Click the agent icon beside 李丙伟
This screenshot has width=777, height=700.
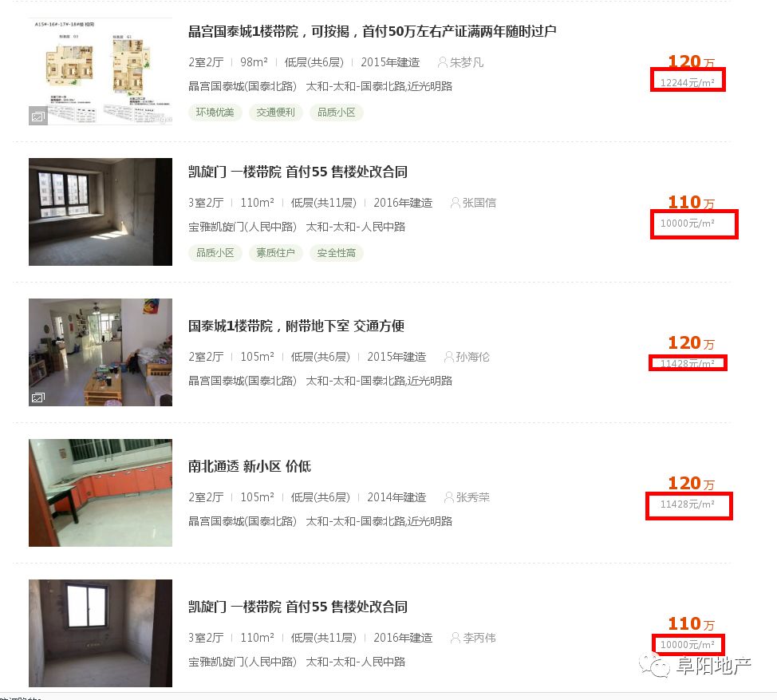click(455, 638)
